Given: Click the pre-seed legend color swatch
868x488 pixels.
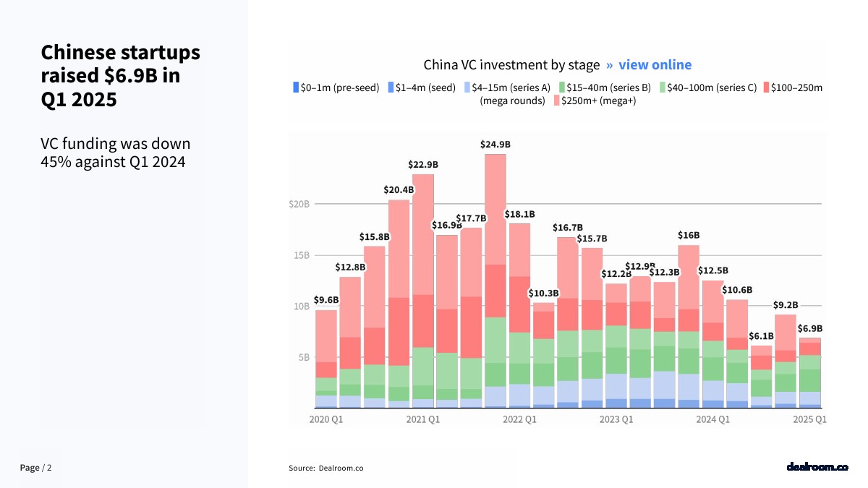Looking at the screenshot, I should (x=295, y=87).
